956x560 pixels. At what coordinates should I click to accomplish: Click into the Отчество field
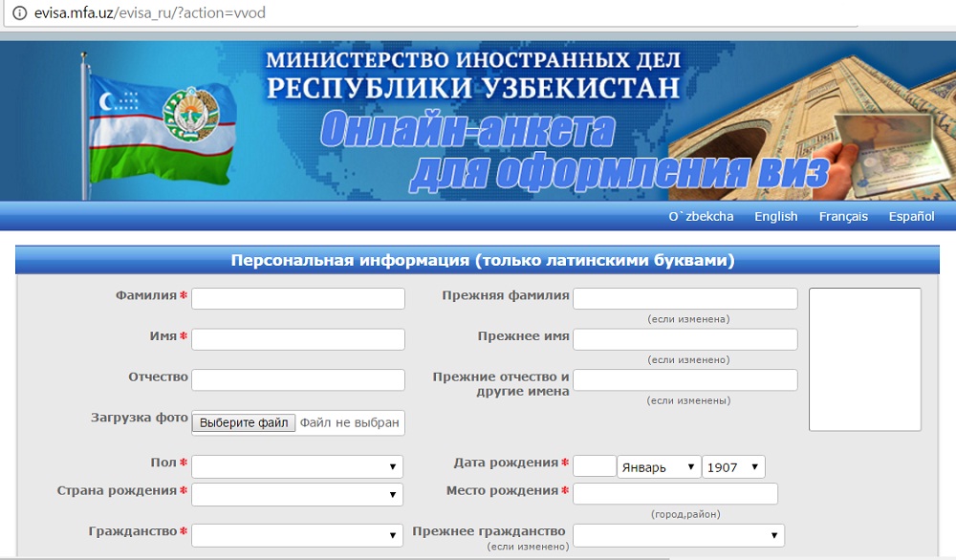click(298, 379)
